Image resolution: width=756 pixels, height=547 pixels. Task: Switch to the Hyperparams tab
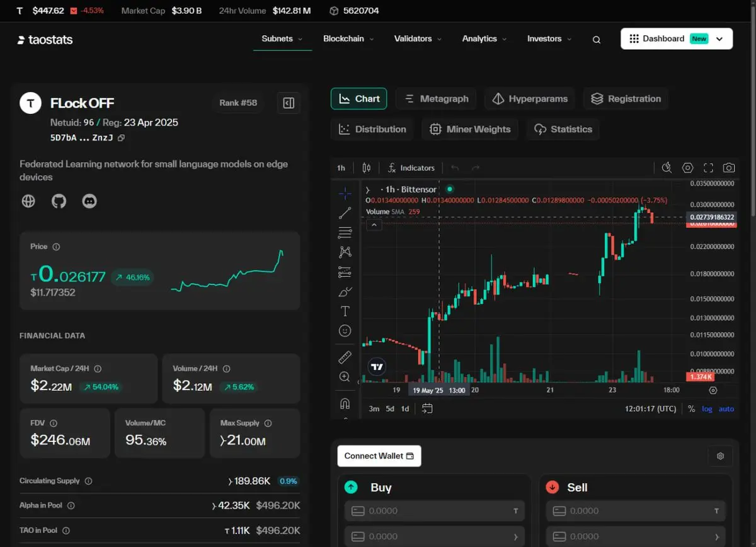530,99
